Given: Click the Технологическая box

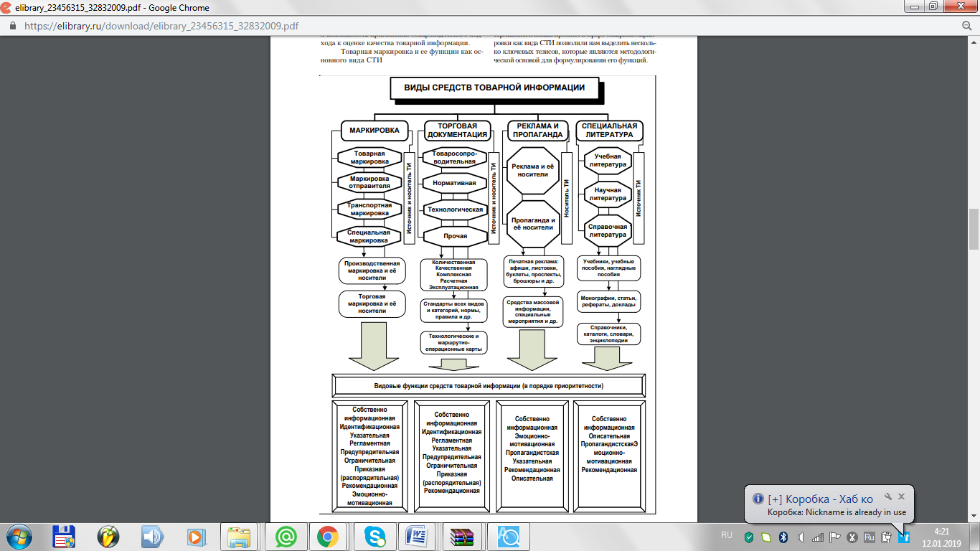Looking at the screenshot, I should [x=454, y=210].
